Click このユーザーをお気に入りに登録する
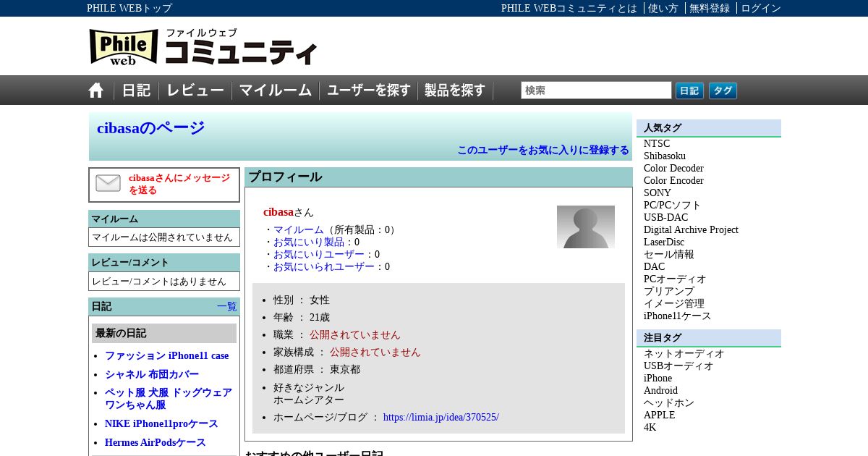This screenshot has width=868, height=456. [543, 150]
